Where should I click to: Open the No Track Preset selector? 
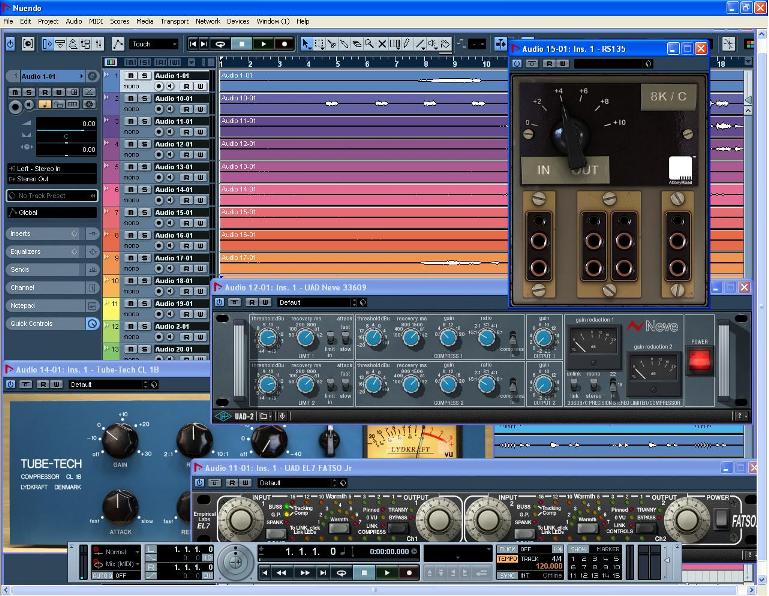(x=52, y=195)
